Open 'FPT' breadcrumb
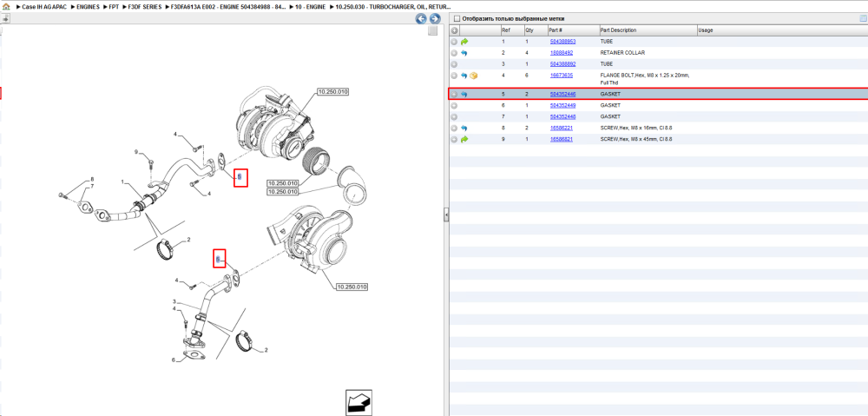Screen dimensions: 868x416 pos(114,7)
